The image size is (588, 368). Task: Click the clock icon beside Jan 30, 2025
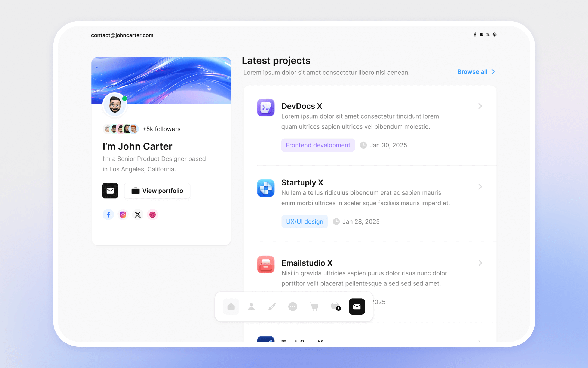pyautogui.click(x=363, y=145)
